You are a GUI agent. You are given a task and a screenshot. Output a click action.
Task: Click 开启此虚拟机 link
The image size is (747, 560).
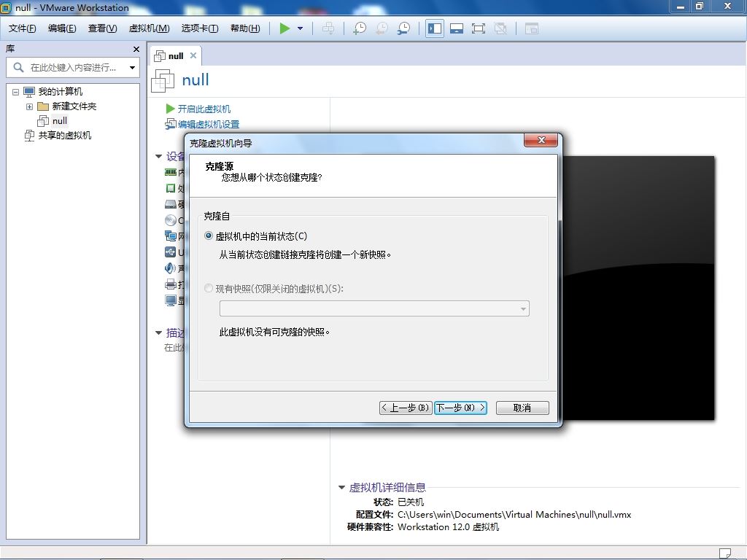point(204,109)
